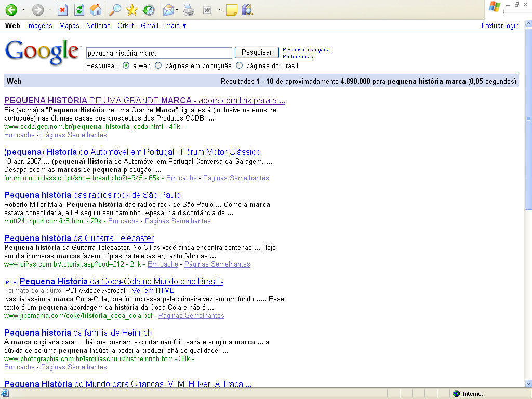Click the Print printer icon
This screenshot has height=399, width=532.
[189, 10]
